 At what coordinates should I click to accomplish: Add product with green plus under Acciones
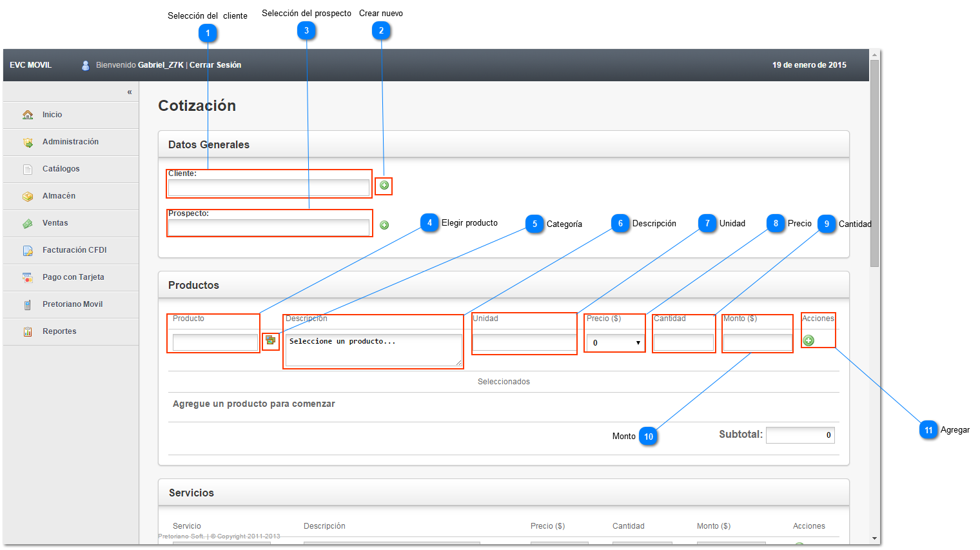(808, 340)
